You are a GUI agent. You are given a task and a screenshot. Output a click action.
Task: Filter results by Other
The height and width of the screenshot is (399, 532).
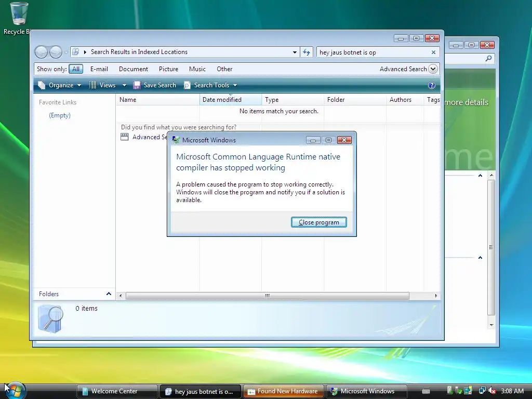[224, 69]
